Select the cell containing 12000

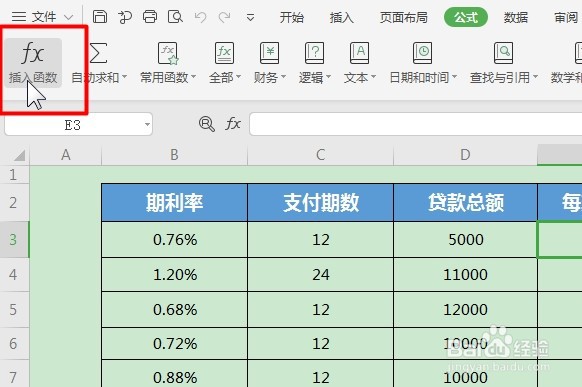[x=465, y=309]
